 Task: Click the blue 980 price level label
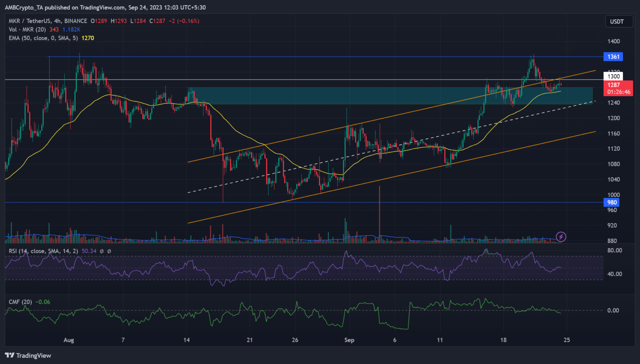pyautogui.click(x=612, y=202)
